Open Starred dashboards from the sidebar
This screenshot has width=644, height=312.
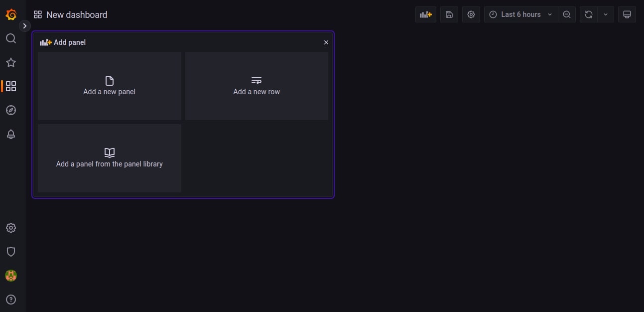[11, 62]
